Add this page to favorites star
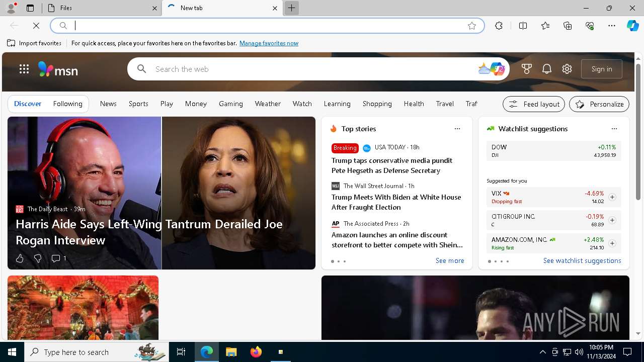 (x=472, y=26)
